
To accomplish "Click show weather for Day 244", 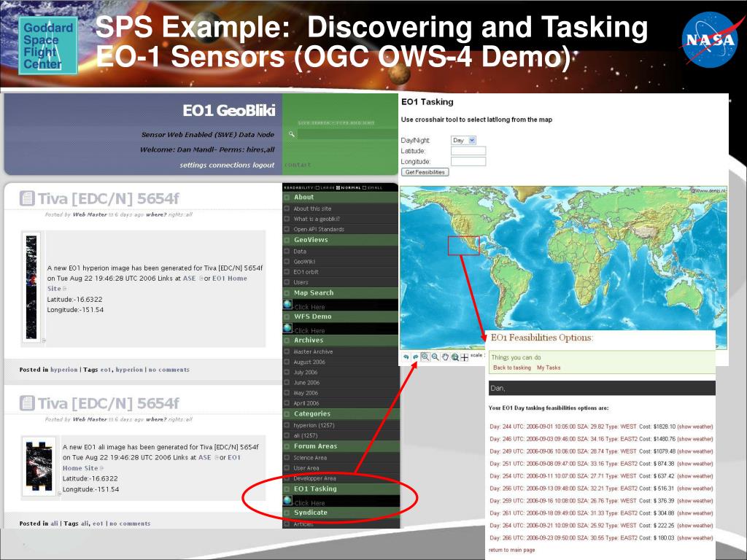I will pos(695,427).
